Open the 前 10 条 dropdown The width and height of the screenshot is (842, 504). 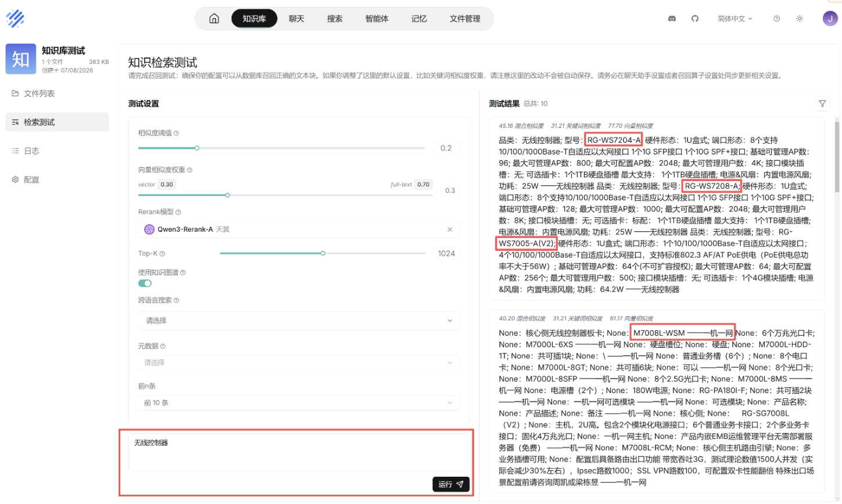[x=299, y=403]
